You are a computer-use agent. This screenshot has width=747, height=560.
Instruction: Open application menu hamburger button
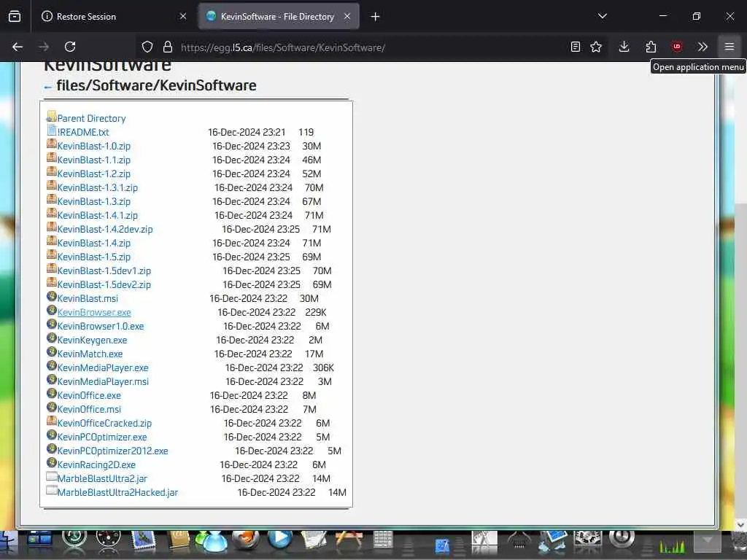coord(729,47)
